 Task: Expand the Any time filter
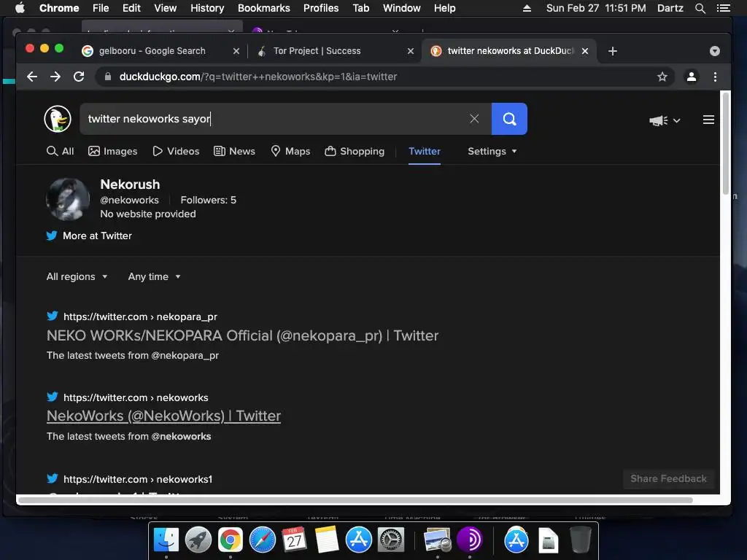(x=154, y=276)
